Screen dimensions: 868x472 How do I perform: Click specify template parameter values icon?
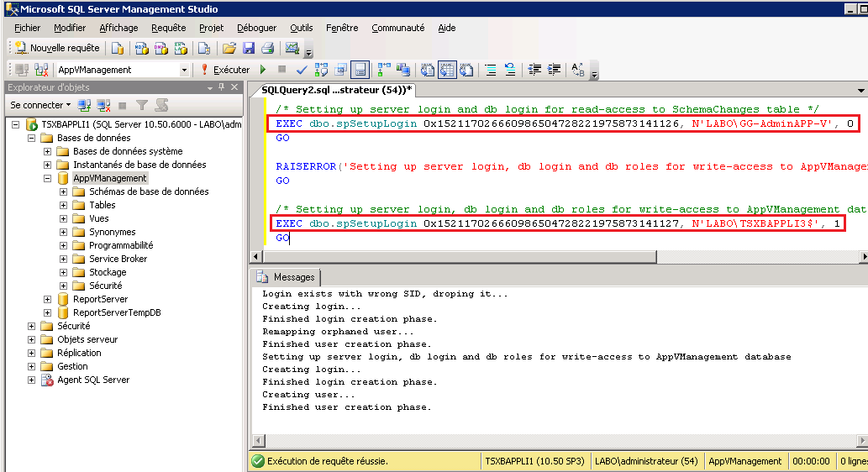click(578, 70)
